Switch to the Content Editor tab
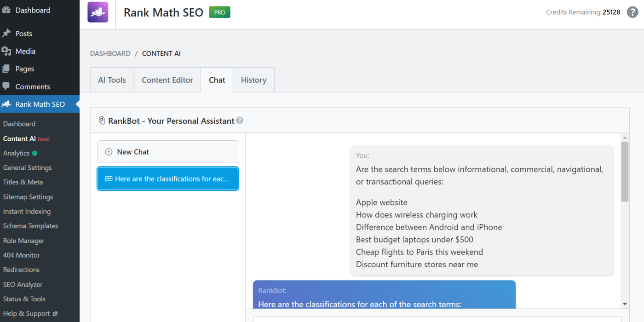Screen dimensions: 644x322 coord(167,80)
